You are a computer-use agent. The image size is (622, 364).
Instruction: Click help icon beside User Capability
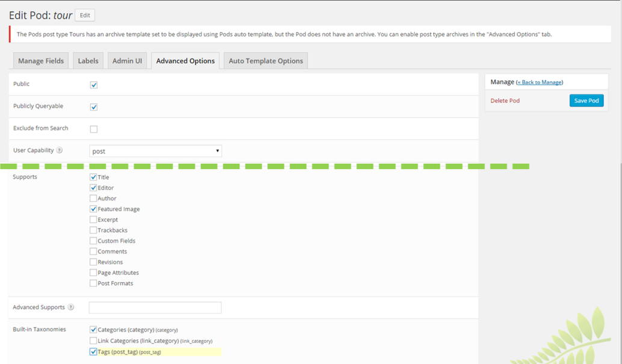click(60, 150)
